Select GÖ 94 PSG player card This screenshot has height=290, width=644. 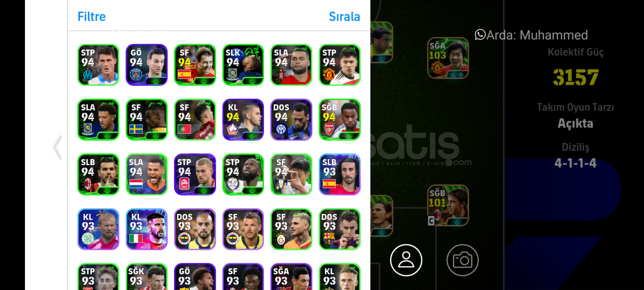click(x=147, y=65)
